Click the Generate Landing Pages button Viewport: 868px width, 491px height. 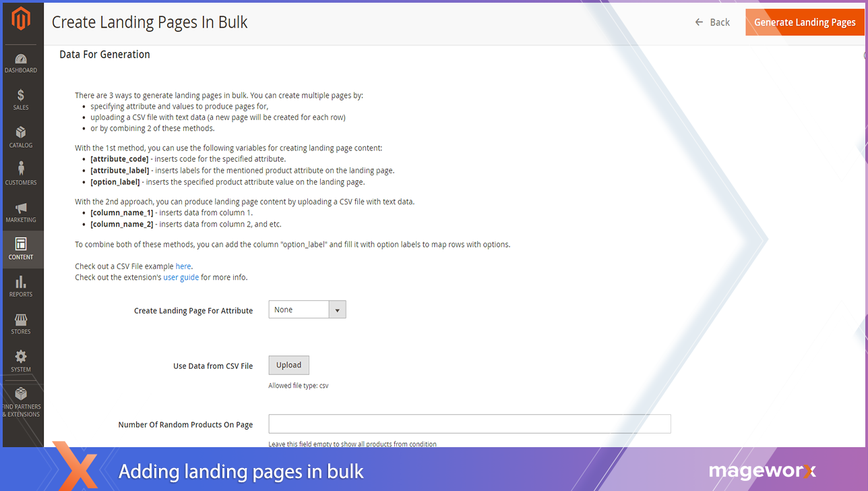tap(805, 22)
